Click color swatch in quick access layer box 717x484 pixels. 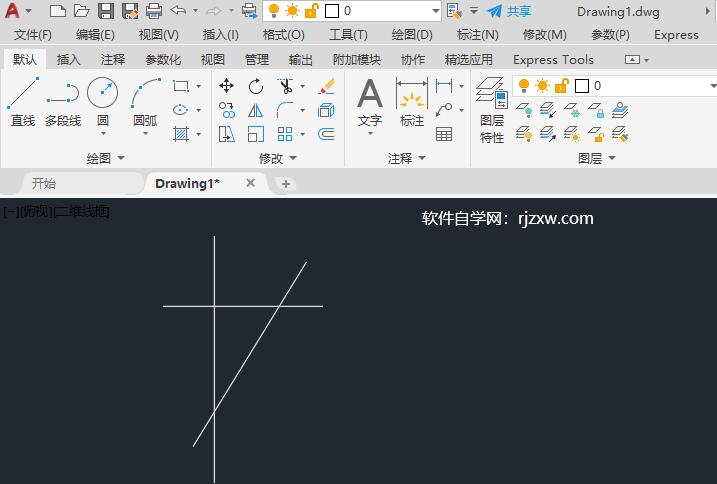tap(332, 11)
